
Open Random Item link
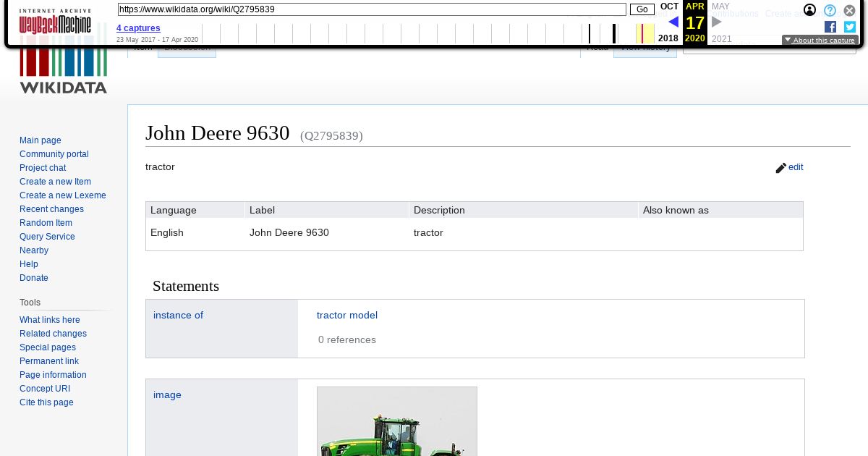tap(46, 223)
